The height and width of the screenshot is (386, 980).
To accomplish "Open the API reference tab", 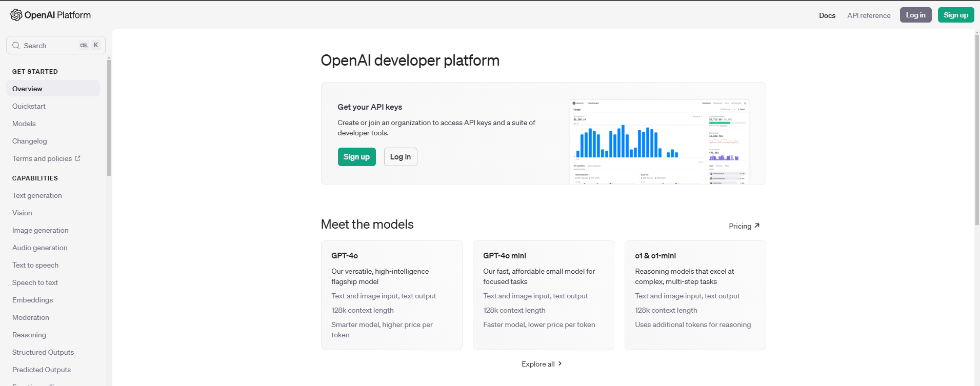I will [x=869, y=15].
